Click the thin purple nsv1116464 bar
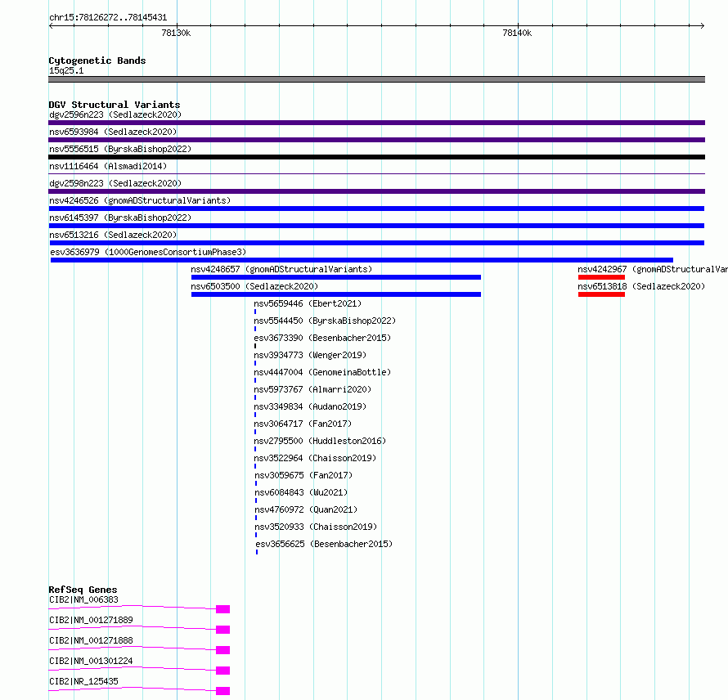This screenshot has height=700, width=728. [x=376, y=174]
